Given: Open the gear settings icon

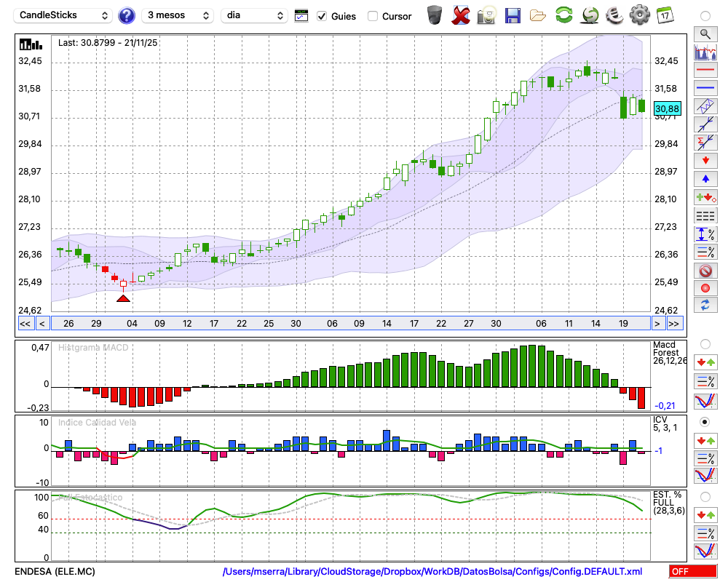Looking at the screenshot, I should (x=639, y=15).
